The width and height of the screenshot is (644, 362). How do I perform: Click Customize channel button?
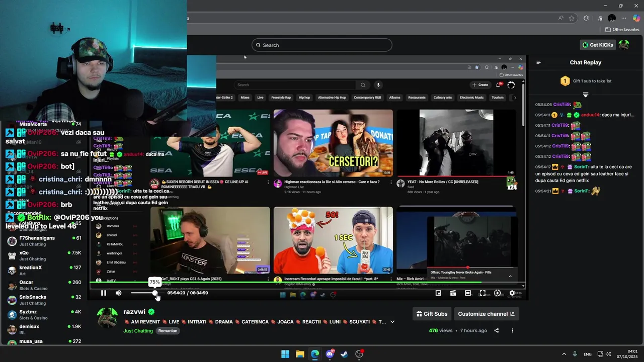click(486, 314)
